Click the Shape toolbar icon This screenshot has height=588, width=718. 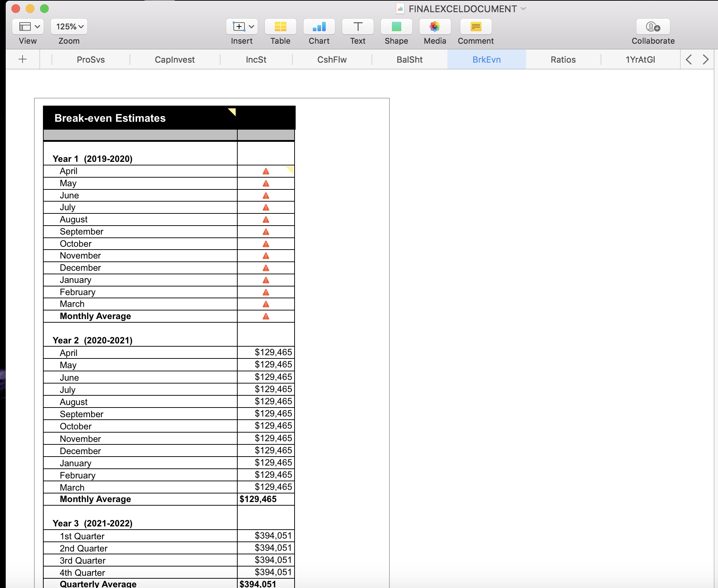(396, 26)
